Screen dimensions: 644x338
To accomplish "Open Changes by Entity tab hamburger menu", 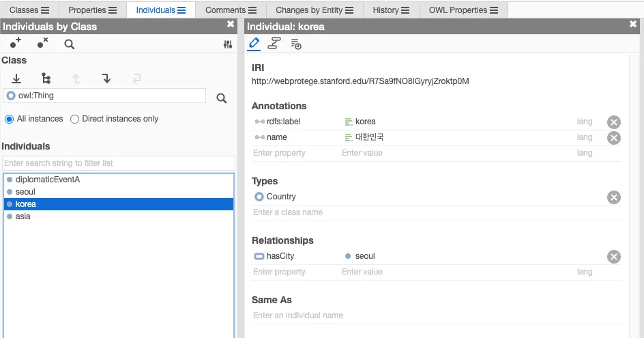I will click(349, 10).
